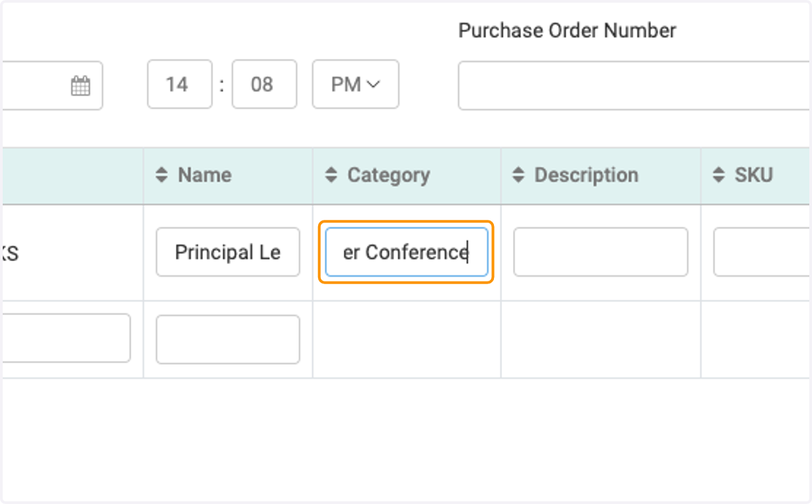Click the Name column header label
The height and width of the screenshot is (504, 812).
tap(204, 175)
